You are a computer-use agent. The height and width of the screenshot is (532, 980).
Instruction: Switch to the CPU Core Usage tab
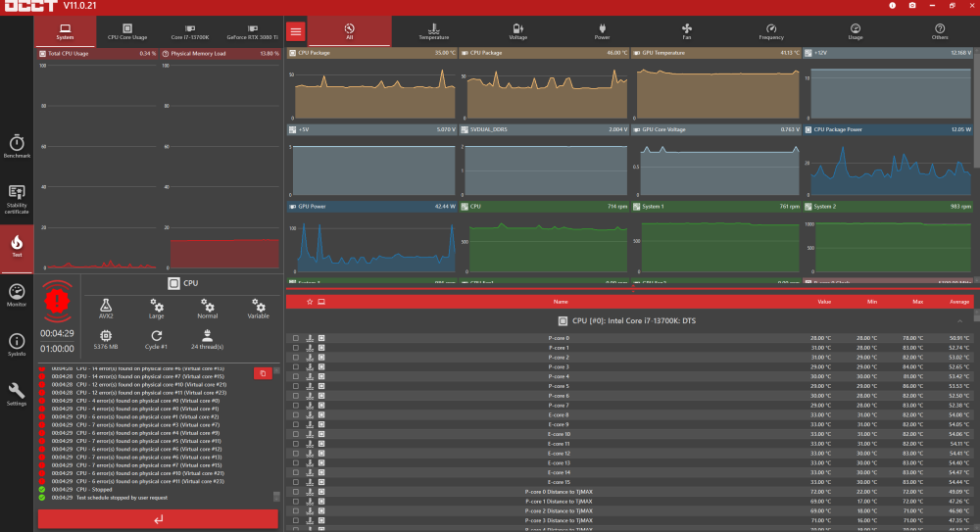tap(127, 31)
